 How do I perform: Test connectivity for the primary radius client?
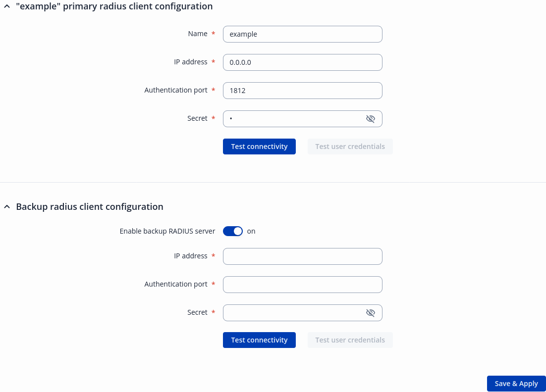[x=259, y=147]
